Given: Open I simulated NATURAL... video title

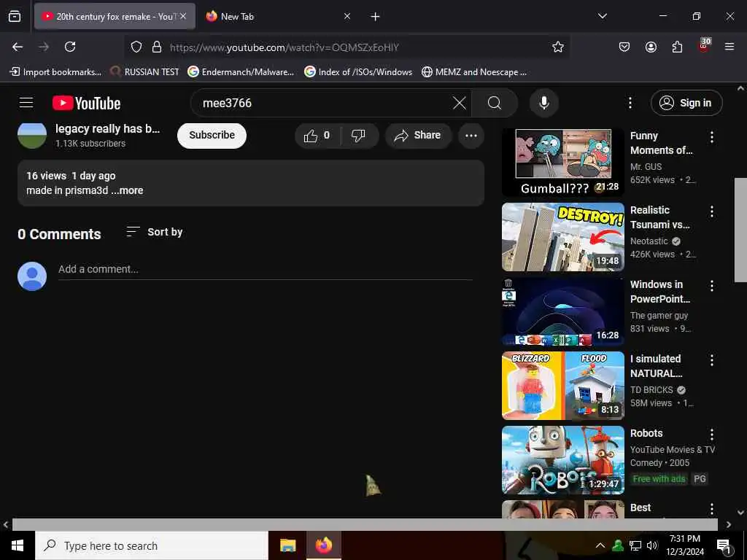Looking at the screenshot, I should click(656, 366).
